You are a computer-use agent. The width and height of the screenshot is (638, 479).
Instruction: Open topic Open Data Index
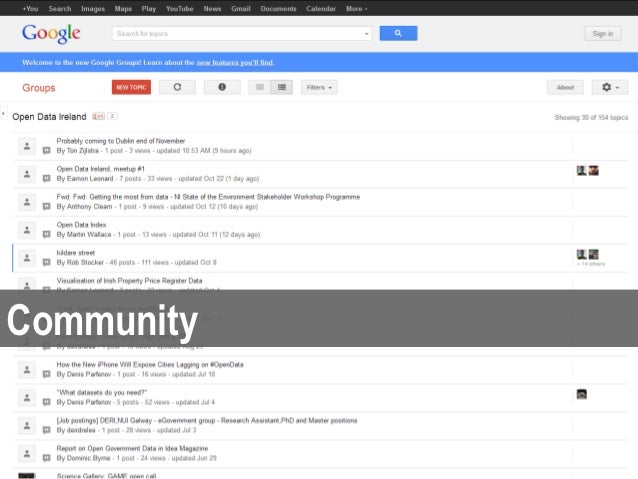pyautogui.click(x=81, y=225)
